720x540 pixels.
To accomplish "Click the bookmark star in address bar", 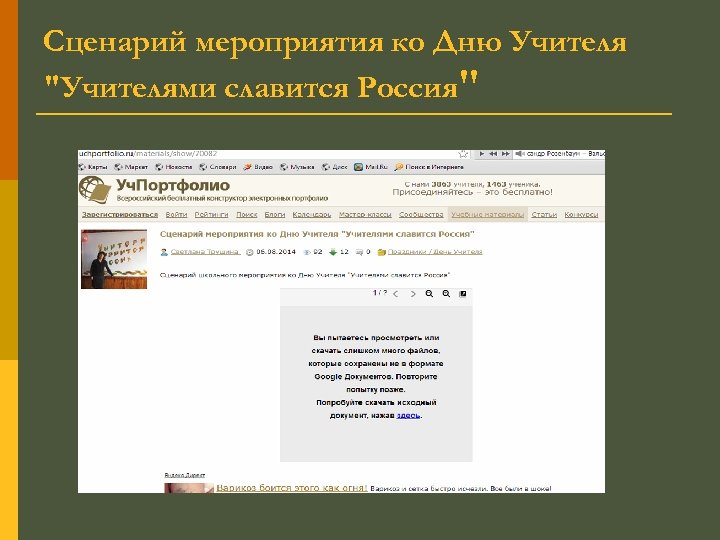I will coord(463,154).
